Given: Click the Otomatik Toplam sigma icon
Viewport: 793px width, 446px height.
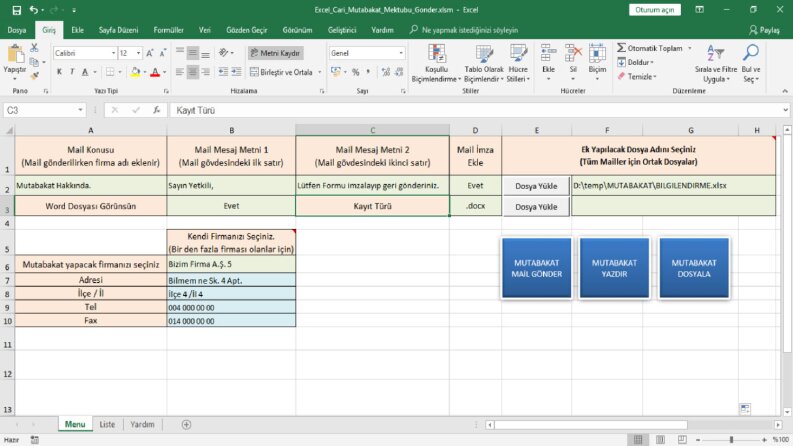Looking at the screenshot, I should [622, 48].
